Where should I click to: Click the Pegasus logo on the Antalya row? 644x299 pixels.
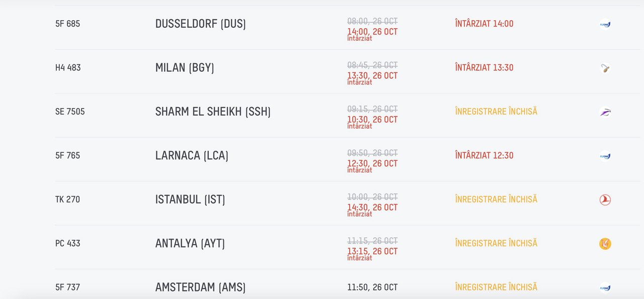tap(605, 244)
